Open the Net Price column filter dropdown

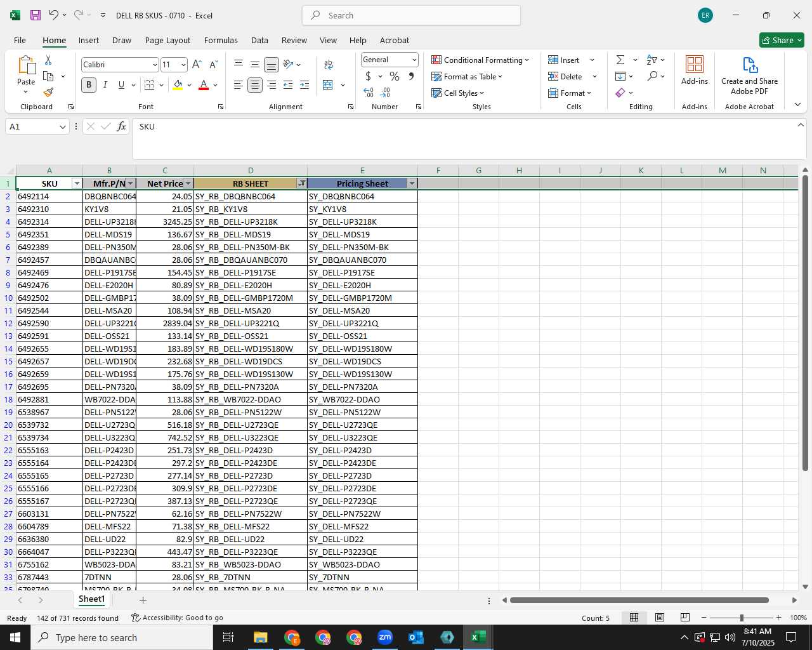[x=187, y=183]
